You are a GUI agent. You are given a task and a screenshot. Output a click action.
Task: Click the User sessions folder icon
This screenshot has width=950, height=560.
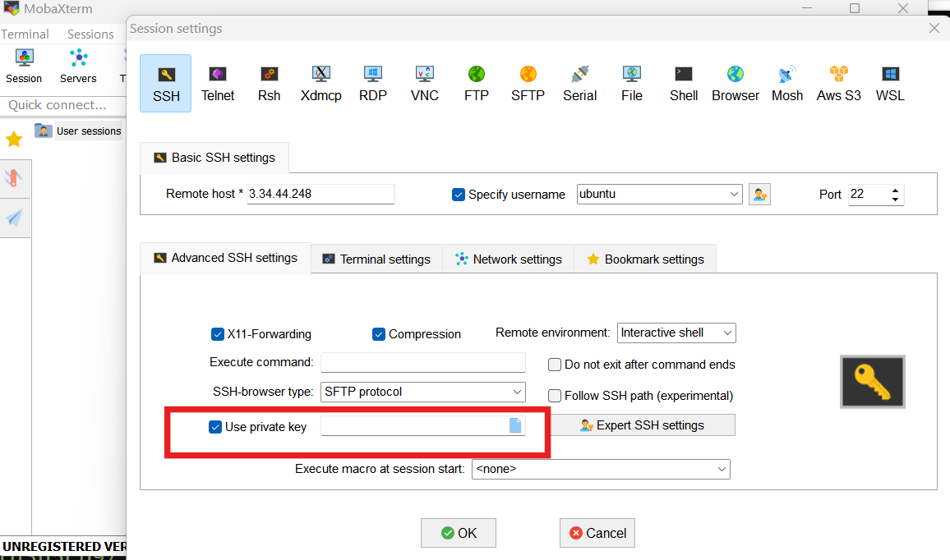pos(43,131)
